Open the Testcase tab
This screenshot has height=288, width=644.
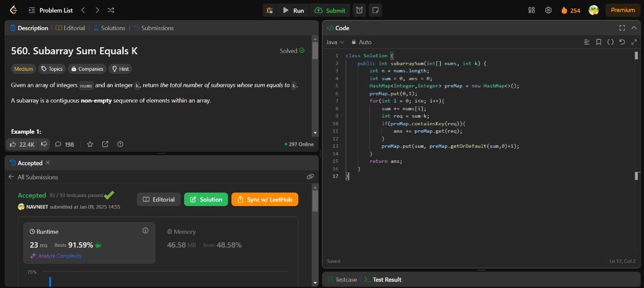pyautogui.click(x=342, y=279)
